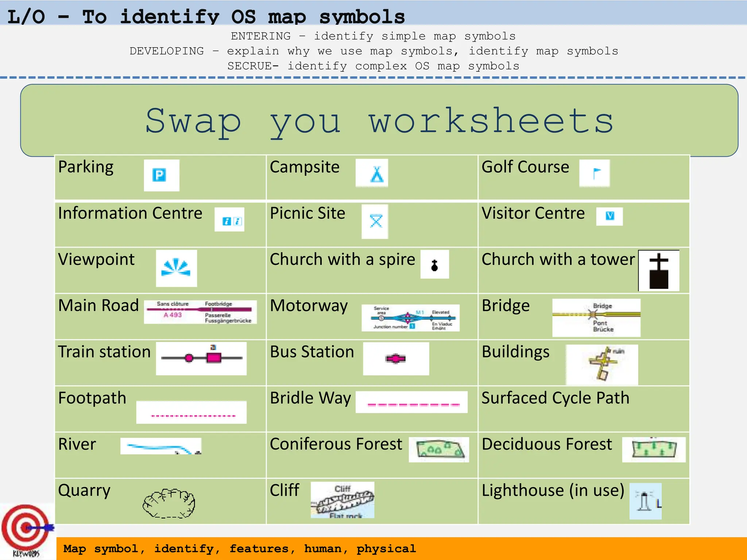Image resolution: width=747 pixels, height=560 pixels.
Task: Click the Campsite tent symbol
Action: tap(372, 173)
